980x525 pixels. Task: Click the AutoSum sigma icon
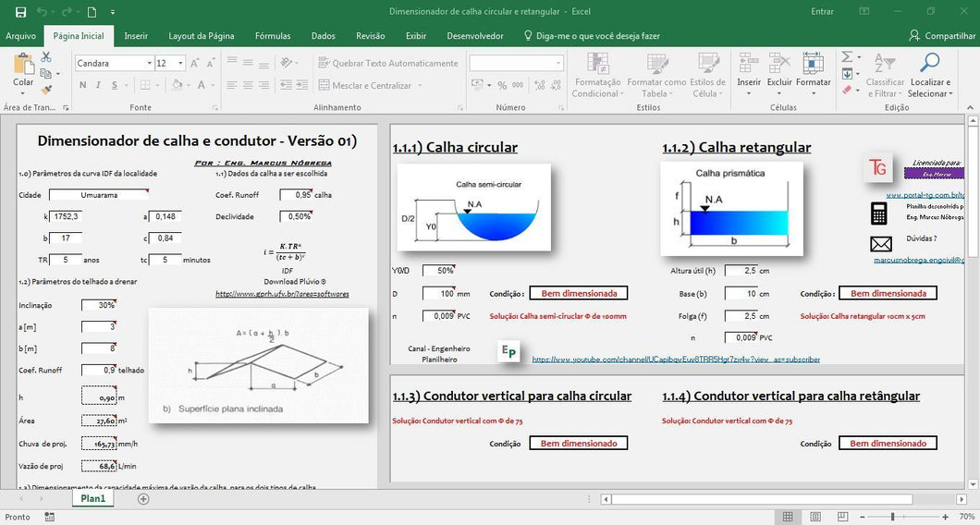847,57
